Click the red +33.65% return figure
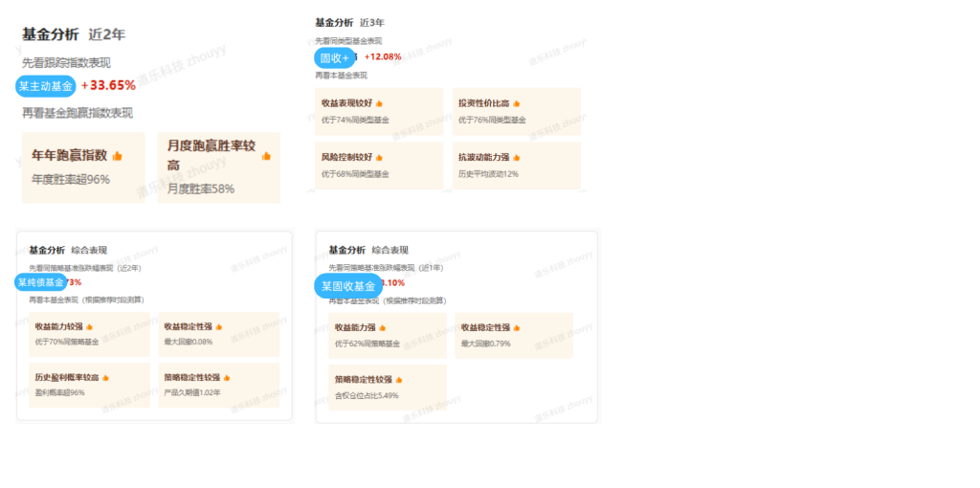Image resolution: width=980 pixels, height=488 pixels. click(x=108, y=85)
